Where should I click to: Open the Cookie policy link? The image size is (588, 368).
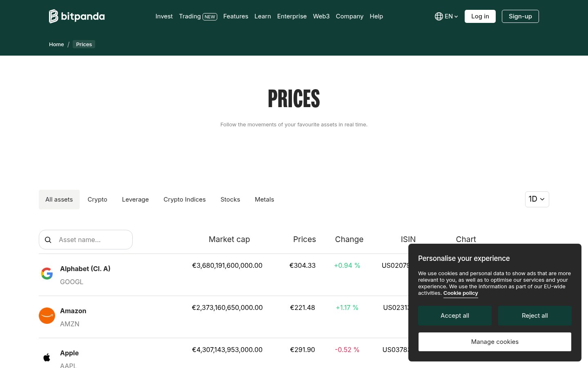(461, 293)
